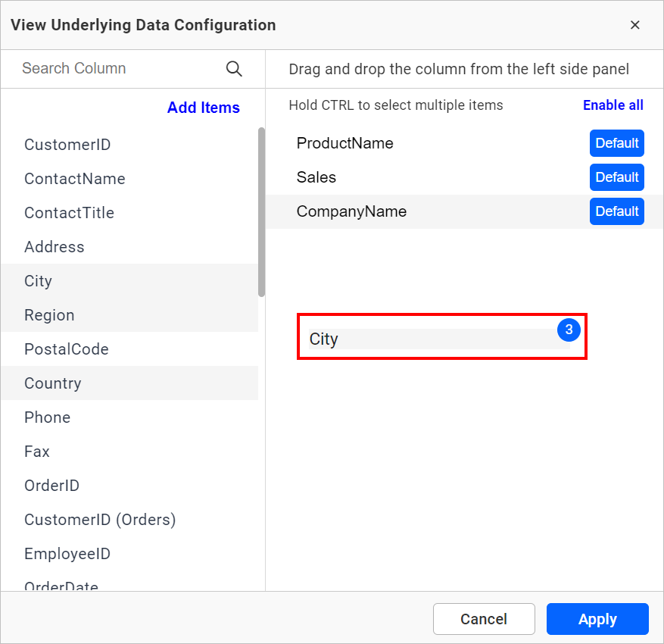This screenshot has height=644, width=664.
Task: Select the City column in the left panel
Action: pyautogui.click(x=38, y=280)
